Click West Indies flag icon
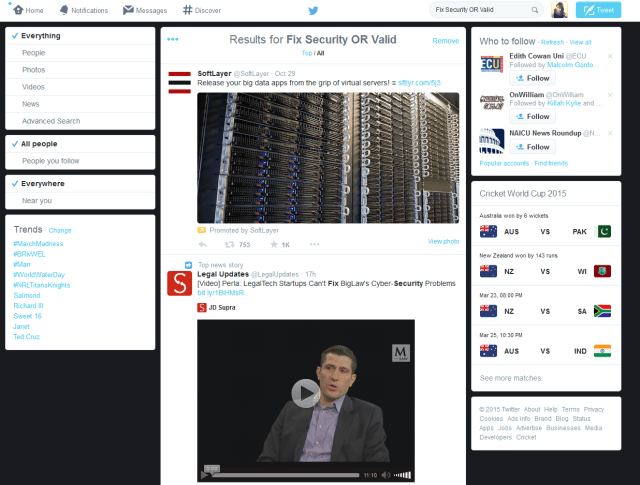Image resolution: width=640 pixels, height=485 pixels. coord(602,271)
